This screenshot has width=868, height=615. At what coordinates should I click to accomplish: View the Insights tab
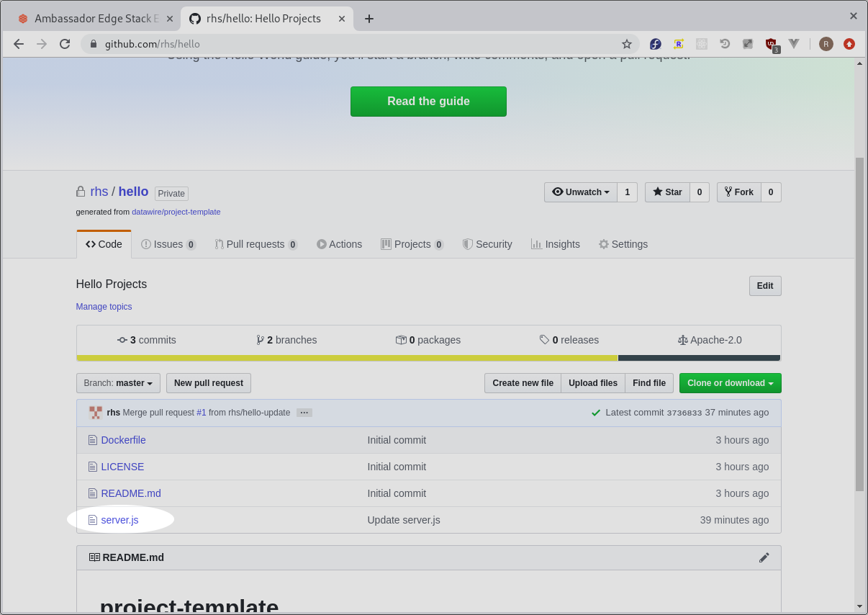[555, 244]
